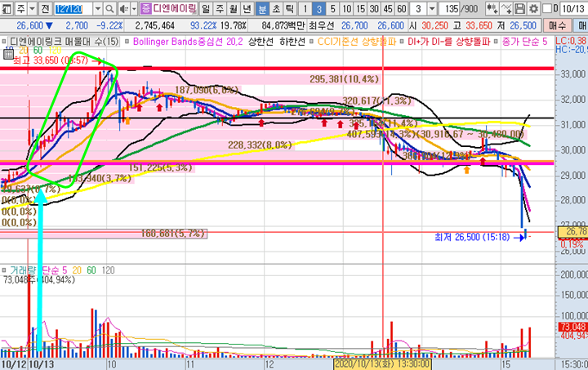Expand the stock code history dropdown
The image size is (588, 370).
[98, 8]
